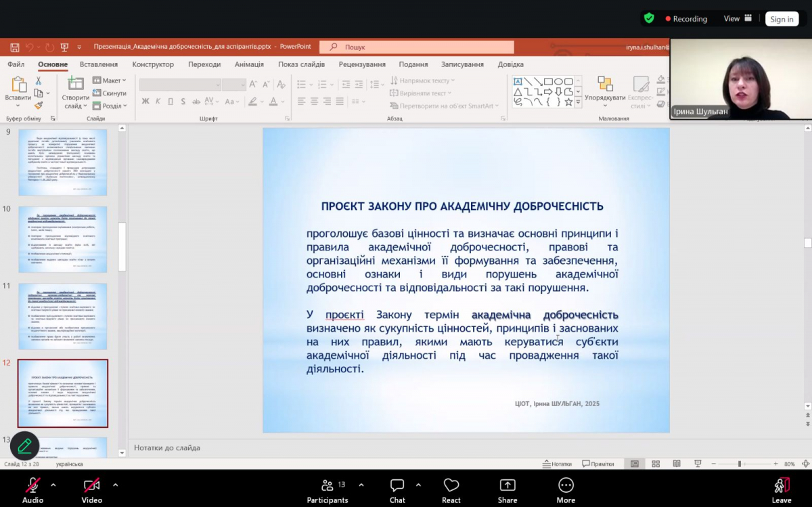Expand the font size combo box
Screen dimensions: 812x507
(x=242, y=83)
